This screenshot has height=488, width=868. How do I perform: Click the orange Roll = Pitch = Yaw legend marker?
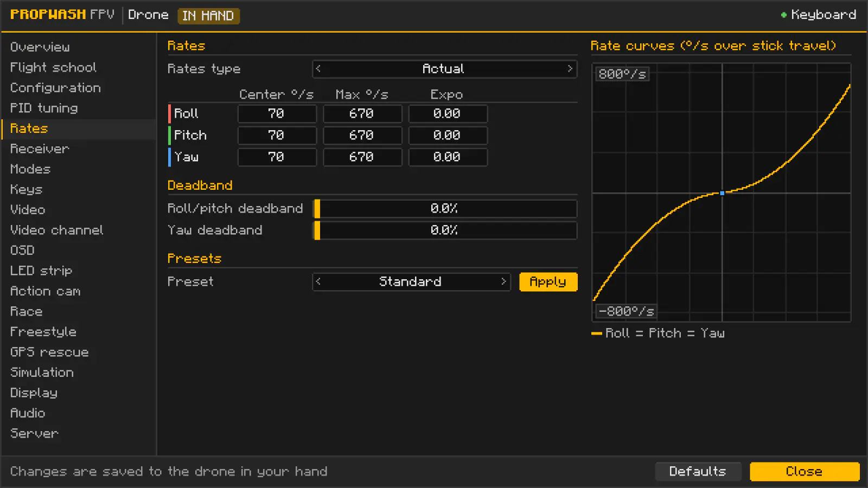597,333
